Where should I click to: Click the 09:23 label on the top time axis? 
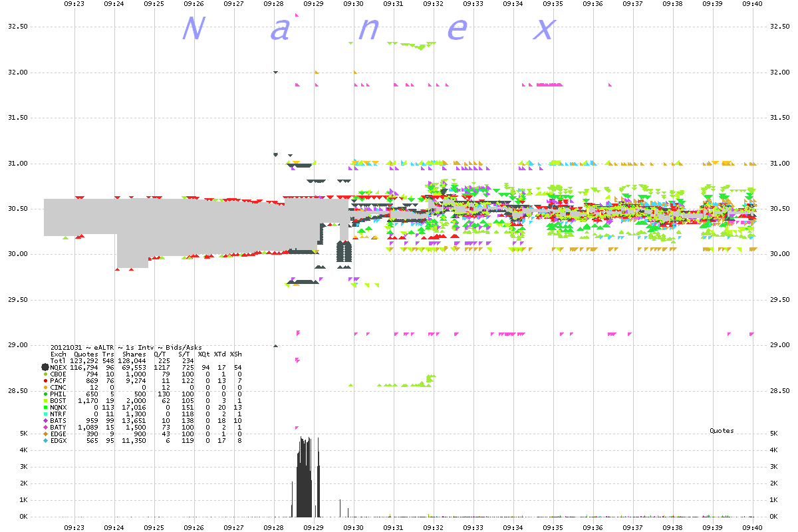[74, 3]
